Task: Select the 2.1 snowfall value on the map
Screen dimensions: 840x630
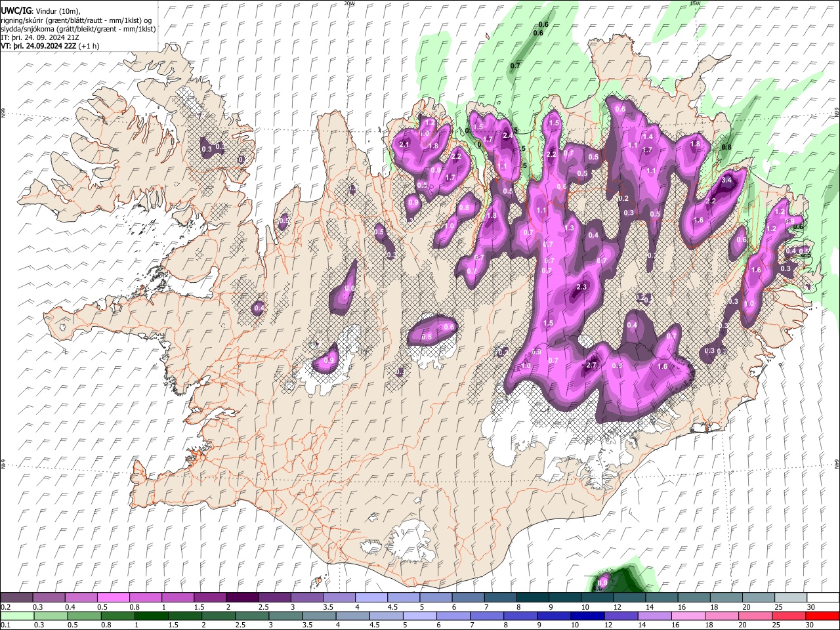Action: point(404,144)
